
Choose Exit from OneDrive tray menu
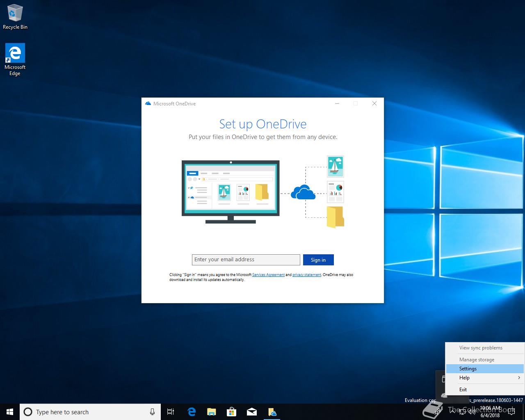click(485, 390)
